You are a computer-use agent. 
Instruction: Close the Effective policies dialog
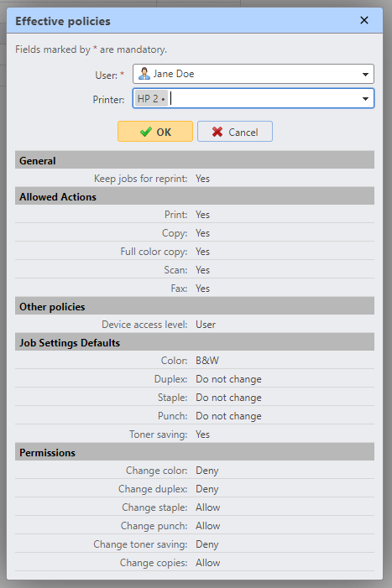363,20
